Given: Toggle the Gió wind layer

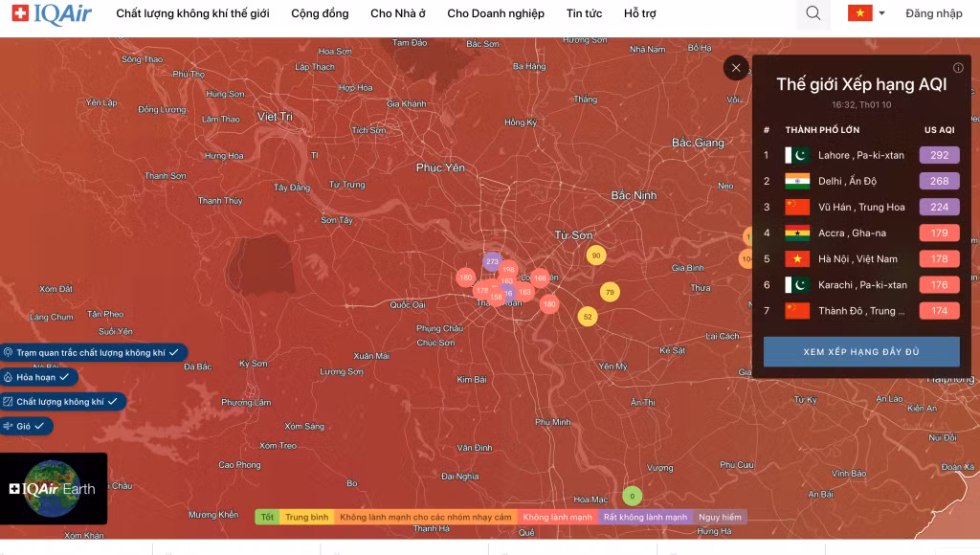Looking at the screenshot, I should (25, 426).
